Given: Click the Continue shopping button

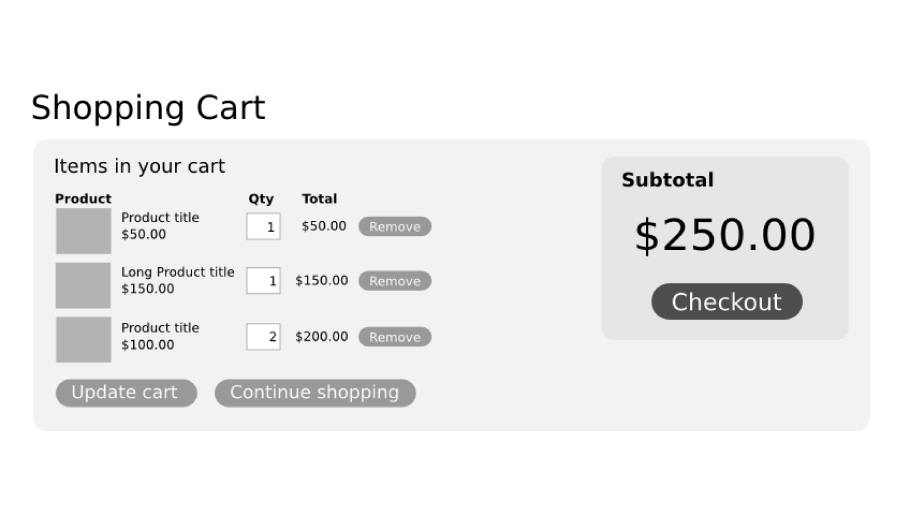Looking at the screenshot, I should coord(315,393).
